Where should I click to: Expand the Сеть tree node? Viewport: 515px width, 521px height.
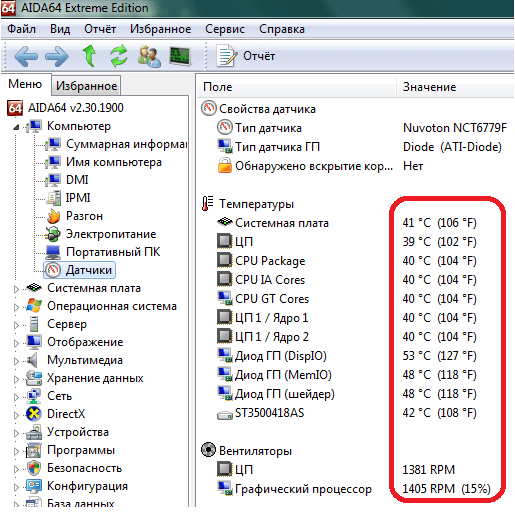click(x=16, y=397)
